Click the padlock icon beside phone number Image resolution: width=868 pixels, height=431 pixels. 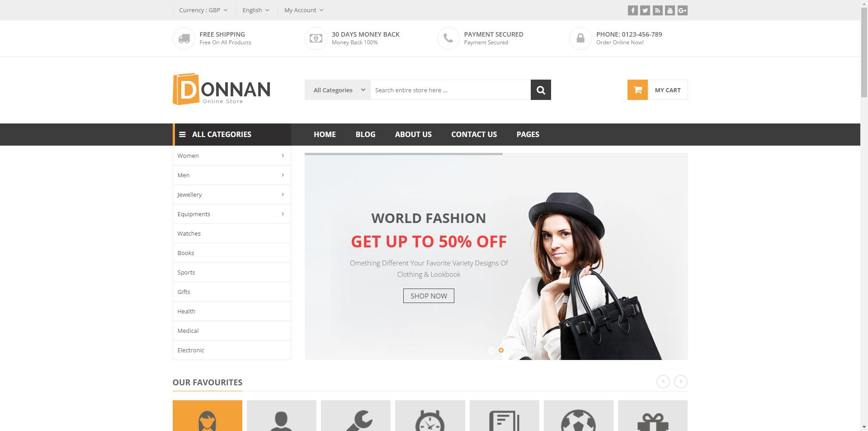pyautogui.click(x=580, y=38)
